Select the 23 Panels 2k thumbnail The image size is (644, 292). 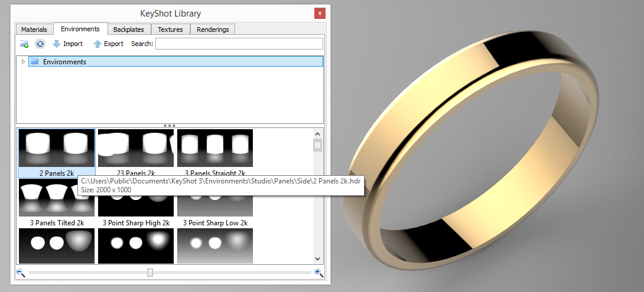coord(136,148)
